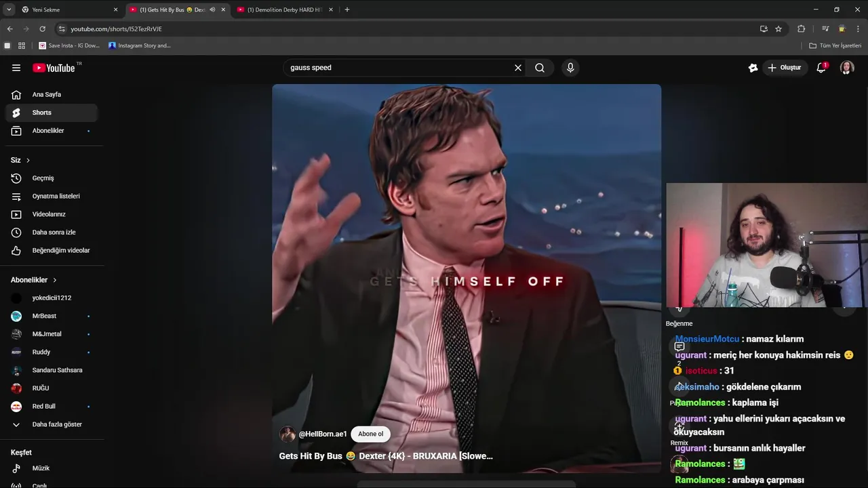Open the Instagram Story bookmark
This screenshot has width=868, height=488.
140,45
